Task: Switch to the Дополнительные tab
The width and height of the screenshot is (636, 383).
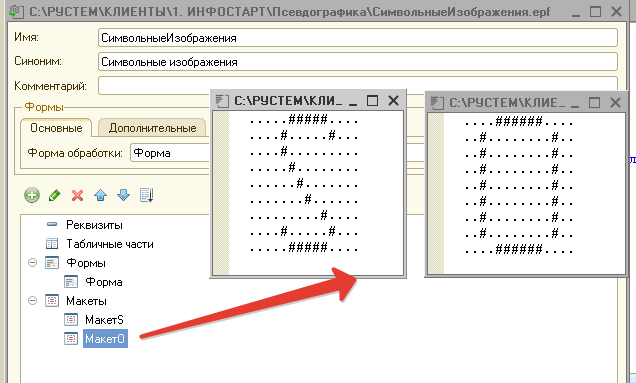Action: tap(152, 128)
